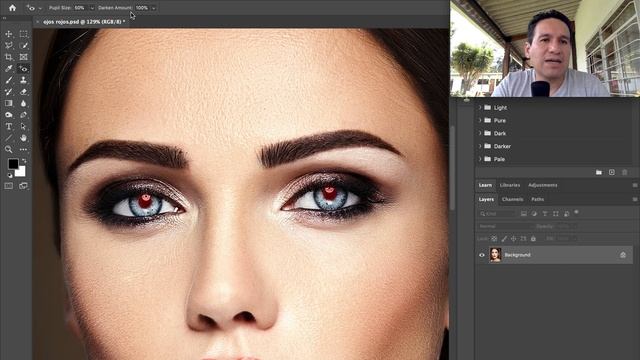Select the Rectangular Marquee tool

click(x=24, y=34)
